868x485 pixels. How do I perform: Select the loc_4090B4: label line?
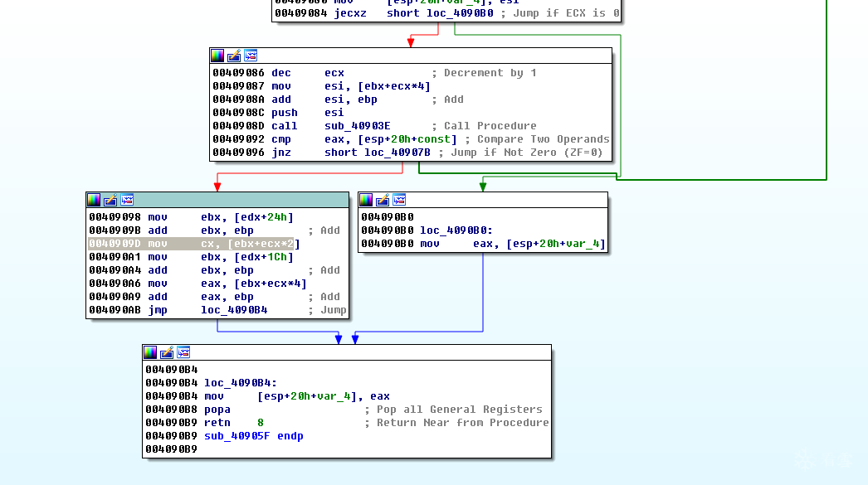click(211, 383)
